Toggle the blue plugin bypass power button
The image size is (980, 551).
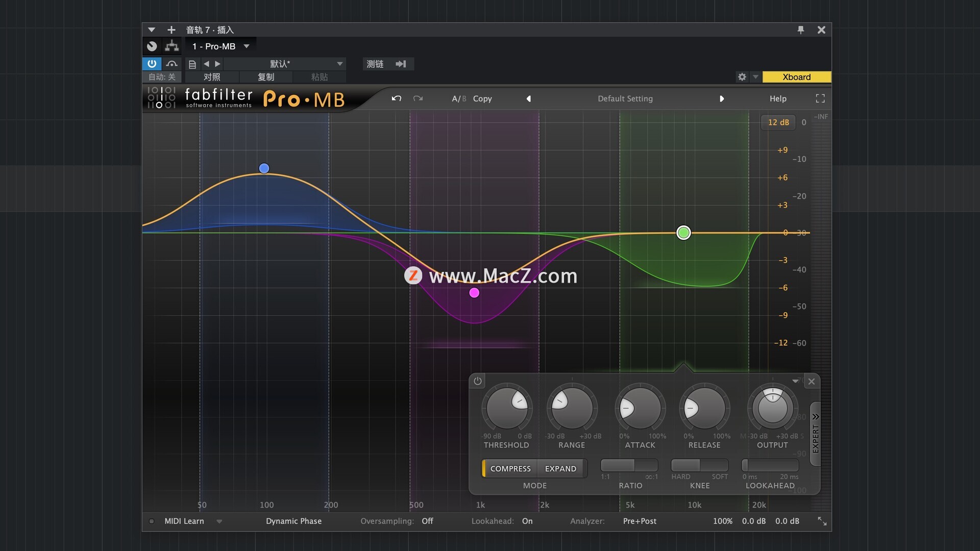pyautogui.click(x=152, y=64)
